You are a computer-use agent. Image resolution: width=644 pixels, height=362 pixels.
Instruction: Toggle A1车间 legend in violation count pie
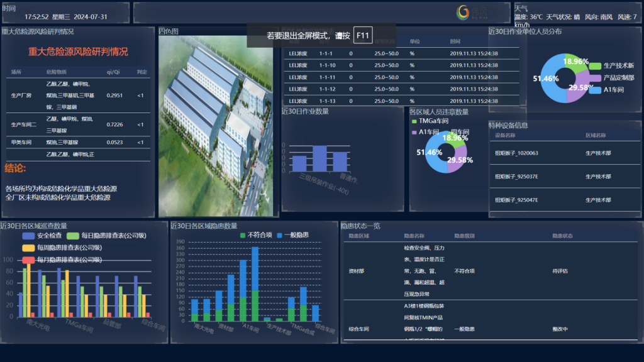pos(425,132)
